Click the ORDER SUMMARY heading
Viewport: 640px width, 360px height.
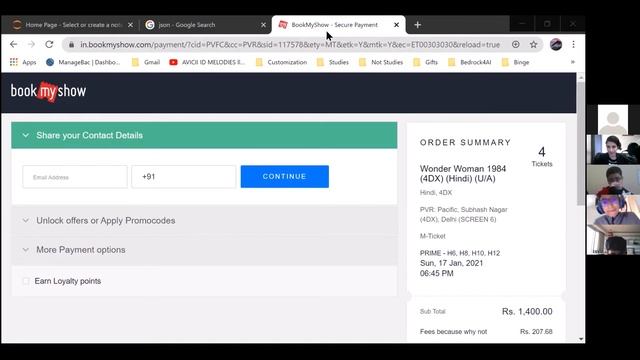(465, 142)
